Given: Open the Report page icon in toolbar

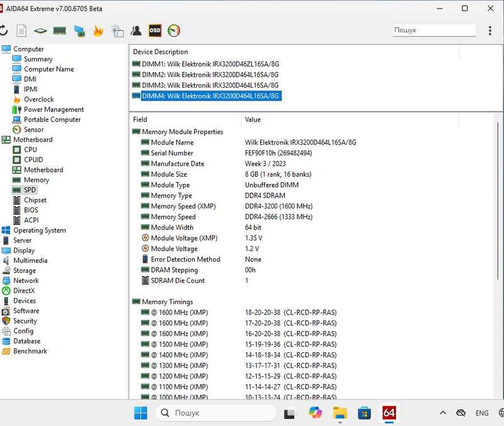Looking at the screenshot, I should (21, 31).
